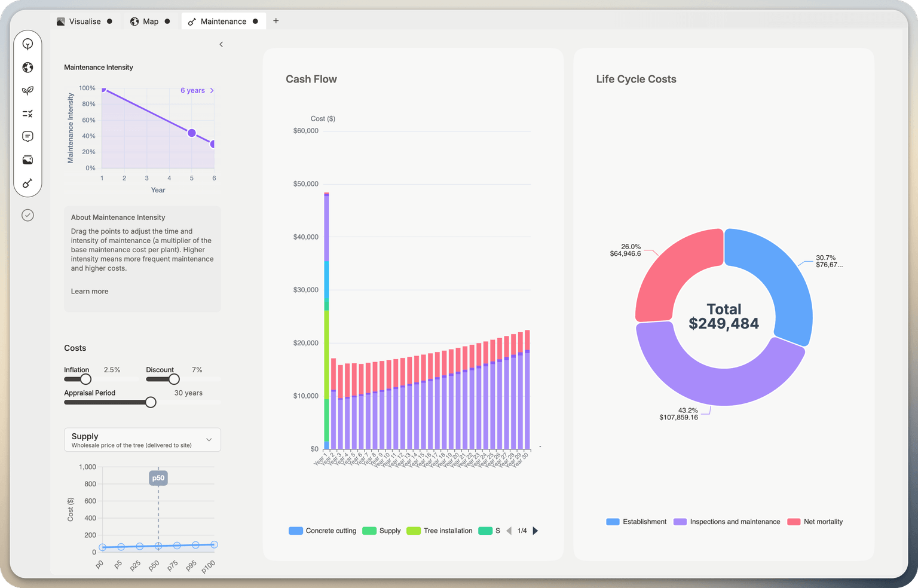Switch to the Map tab
The width and height of the screenshot is (918, 588).
[x=150, y=22]
